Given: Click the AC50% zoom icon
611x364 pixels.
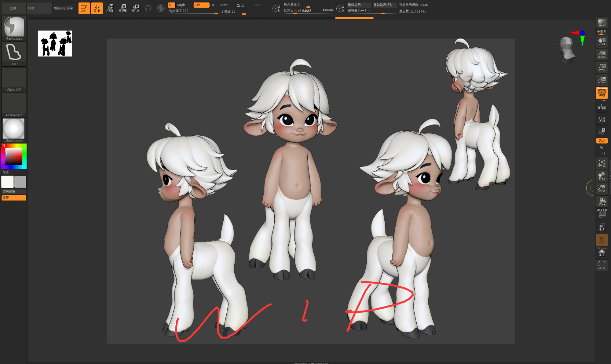Looking at the screenshot, I should click(x=602, y=80).
